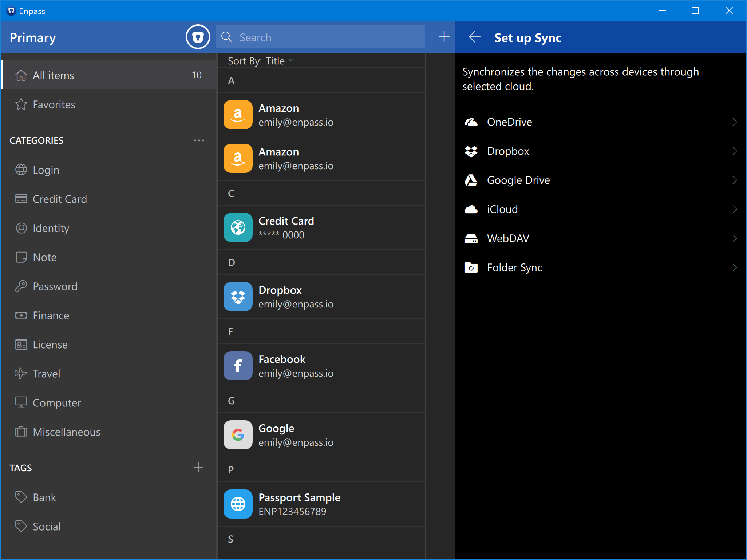Add a new item with plus icon
Screen dimensions: 747x560
pos(444,37)
